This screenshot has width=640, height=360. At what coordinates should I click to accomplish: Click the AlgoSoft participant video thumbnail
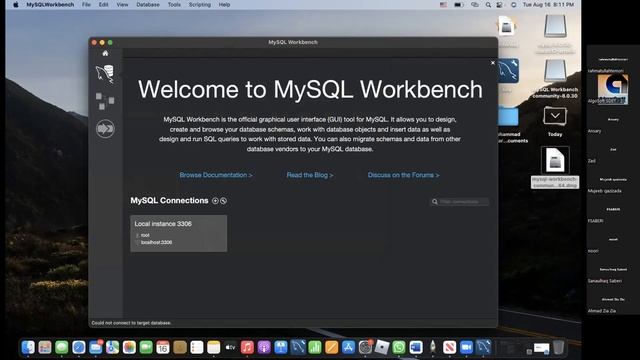(613, 89)
